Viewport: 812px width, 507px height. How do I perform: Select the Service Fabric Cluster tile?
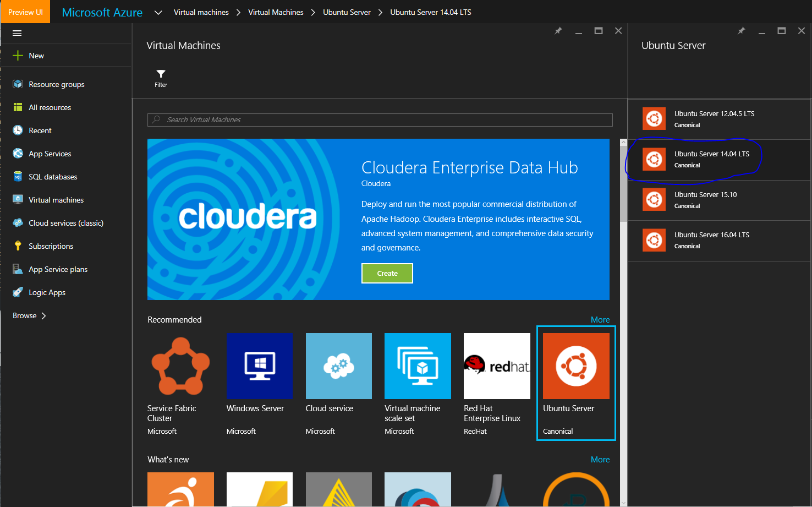click(180, 384)
